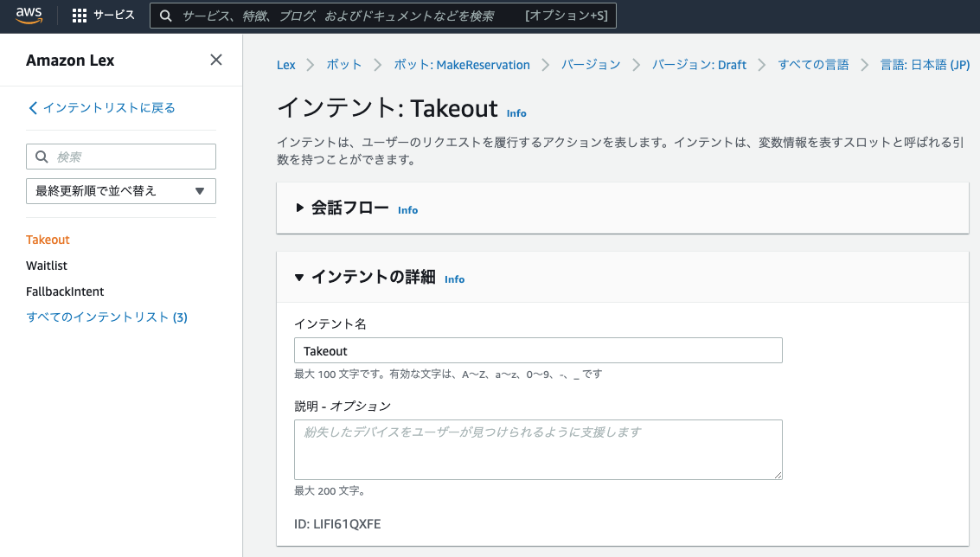The image size is (980, 557).
Task: Click the AWS logo home icon
Action: click(29, 16)
